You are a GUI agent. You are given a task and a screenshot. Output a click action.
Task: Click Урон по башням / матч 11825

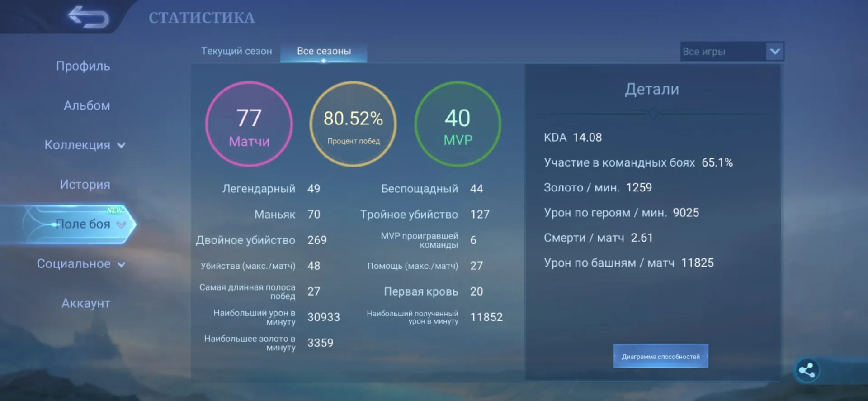(628, 263)
